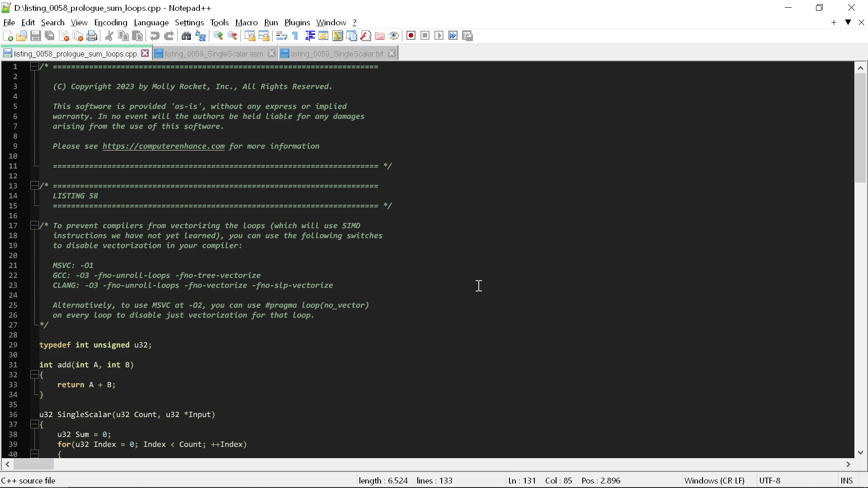Click horizontal scrollbar right arrow

(x=848, y=464)
